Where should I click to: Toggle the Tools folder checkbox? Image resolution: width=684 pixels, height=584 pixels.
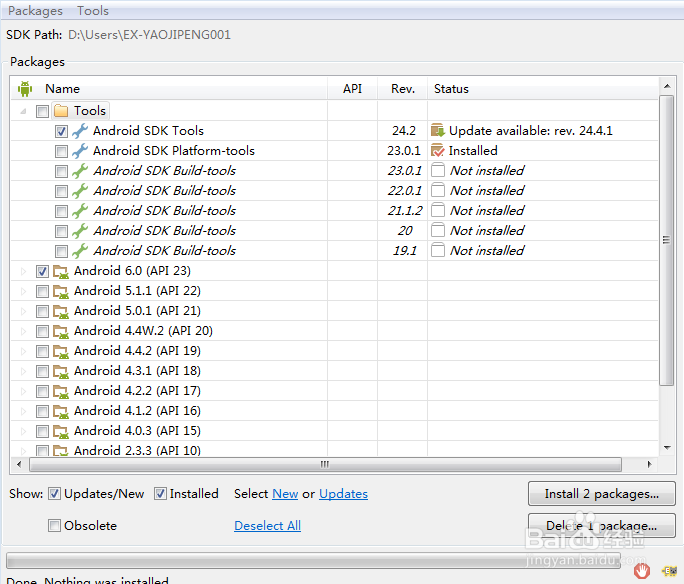(42, 111)
